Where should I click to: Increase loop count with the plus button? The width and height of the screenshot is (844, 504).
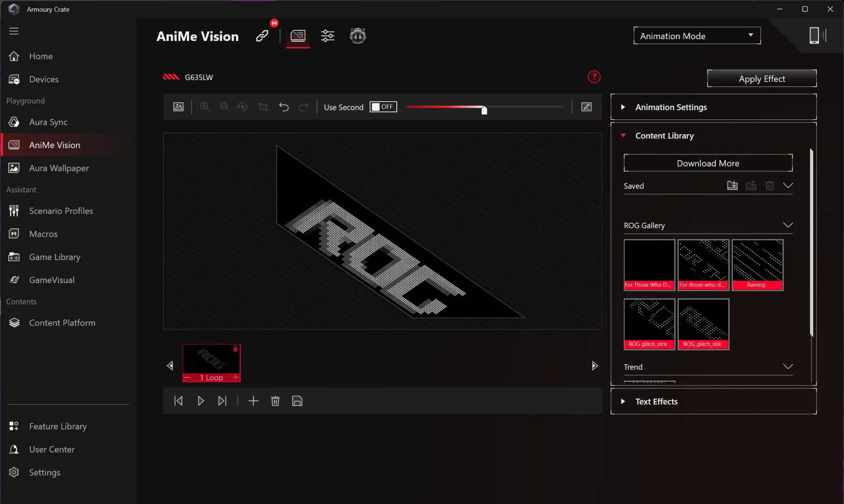(236, 377)
